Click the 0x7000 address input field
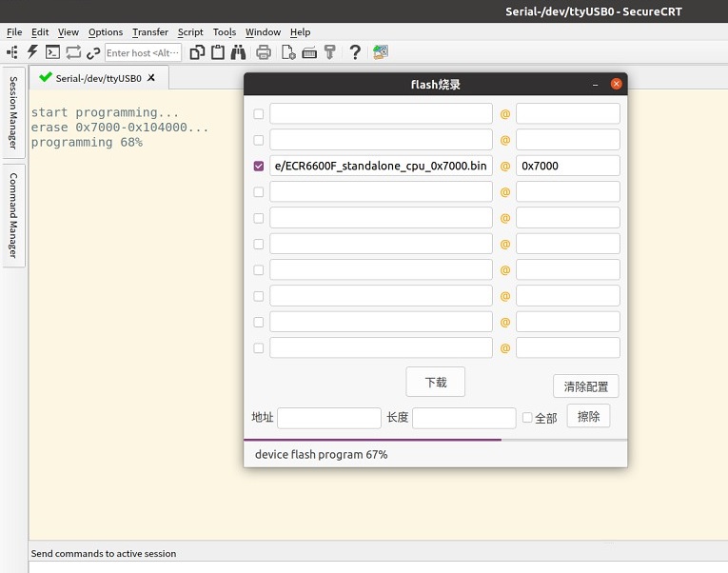728x573 pixels. coord(567,166)
